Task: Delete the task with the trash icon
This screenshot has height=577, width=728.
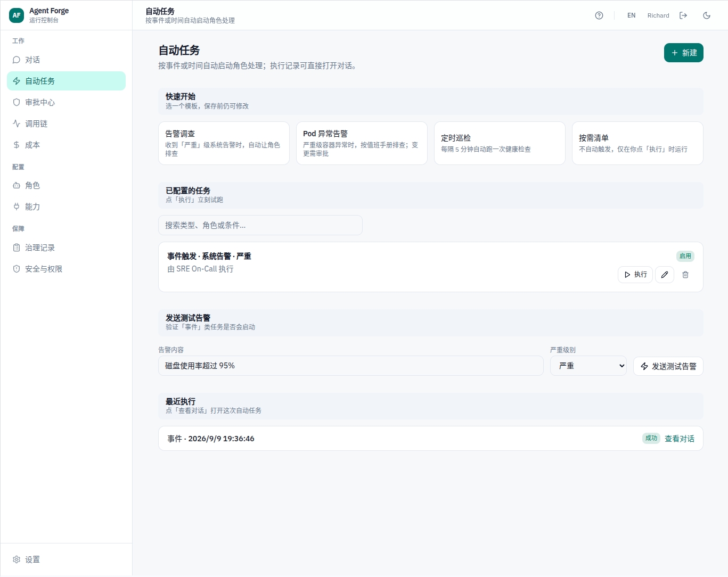Action: click(x=685, y=275)
